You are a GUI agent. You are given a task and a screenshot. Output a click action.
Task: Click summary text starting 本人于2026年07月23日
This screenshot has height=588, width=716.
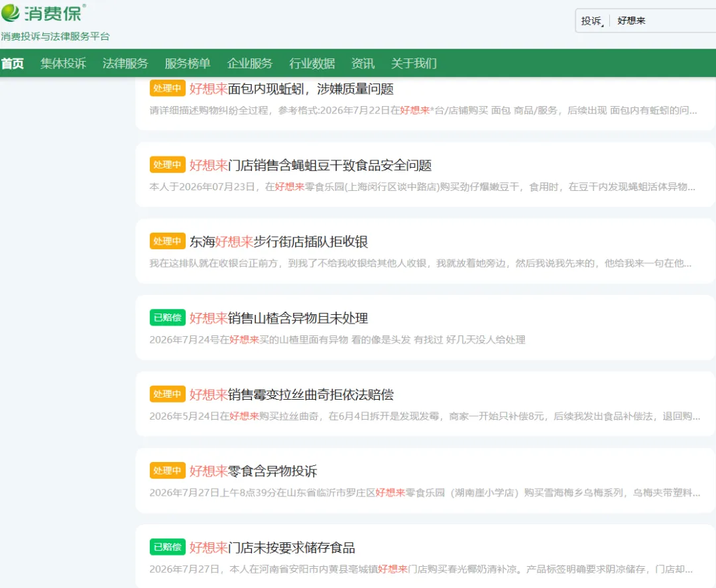422,187
